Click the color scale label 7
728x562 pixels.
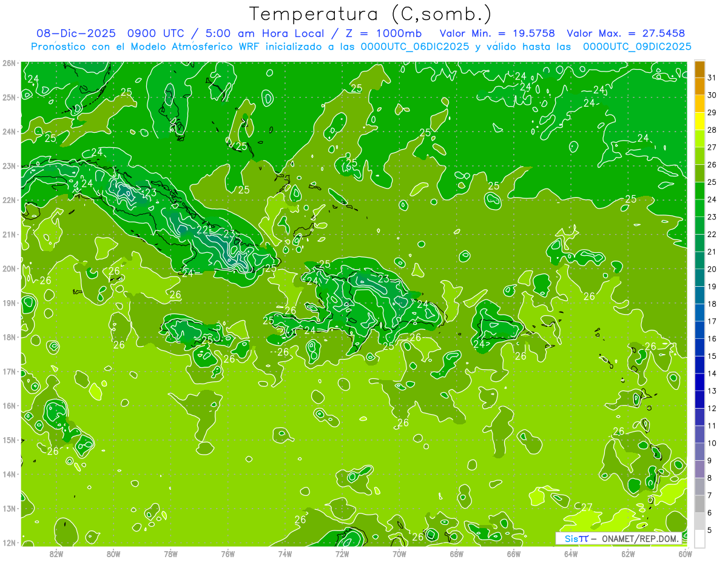tap(710, 495)
